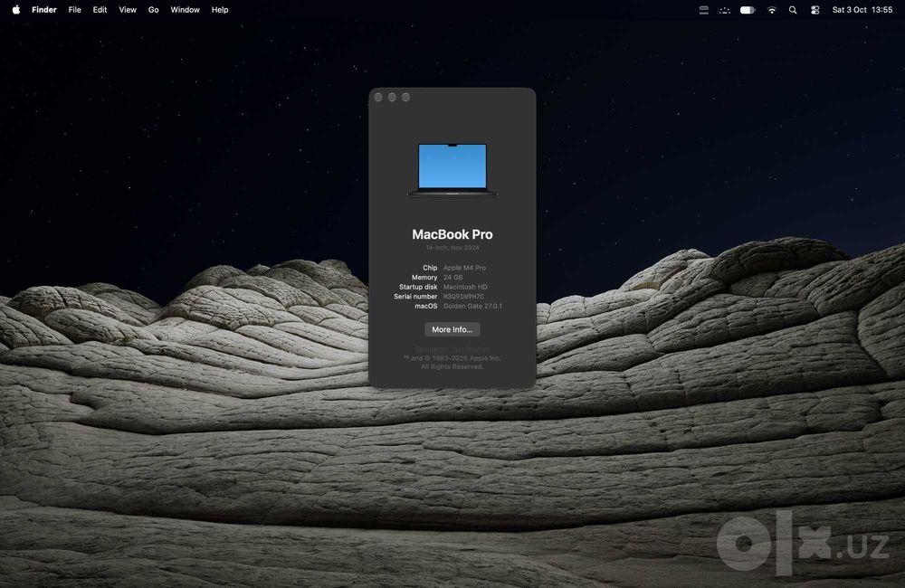The height and width of the screenshot is (588, 905).
Task: Zoom the About This Mac window
Action: point(405,97)
